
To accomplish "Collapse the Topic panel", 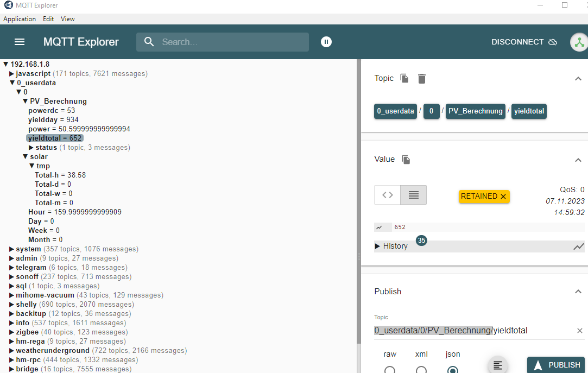I will click(x=578, y=79).
